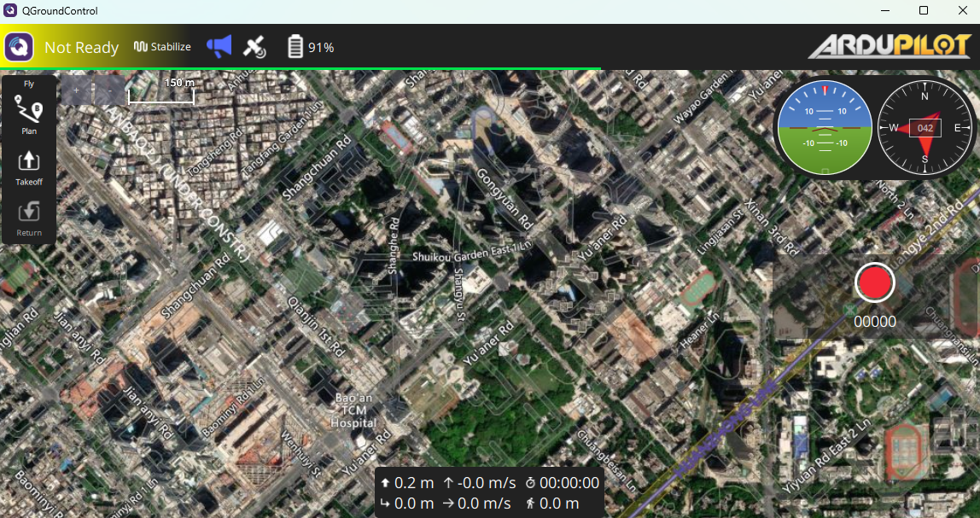
Task: Open the Stabilize flight mode selector
Action: click(162, 47)
